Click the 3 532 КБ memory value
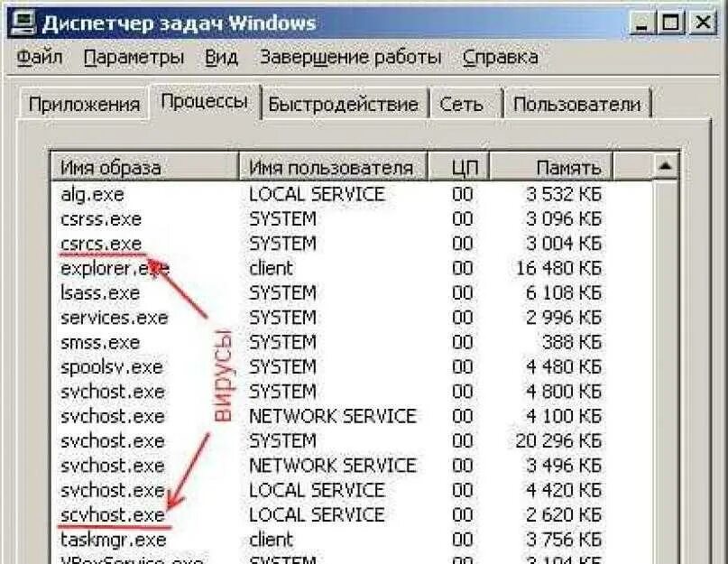 click(564, 194)
